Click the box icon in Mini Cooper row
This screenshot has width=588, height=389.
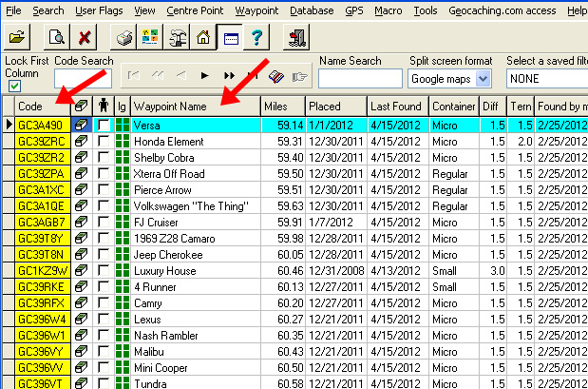tap(82, 367)
